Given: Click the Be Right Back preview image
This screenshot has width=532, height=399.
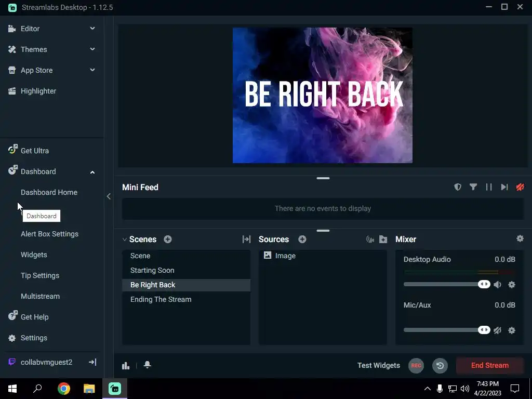Looking at the screenshot, I should 323,96.
